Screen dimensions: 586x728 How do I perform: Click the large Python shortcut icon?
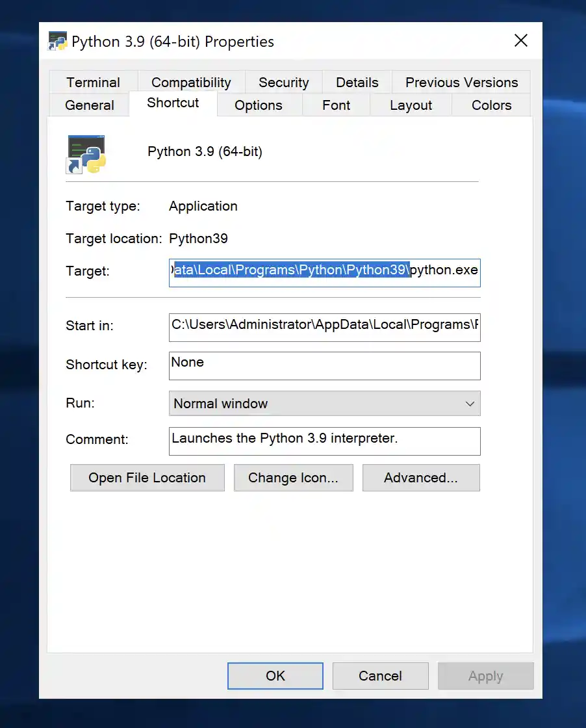tap(86, 154)
